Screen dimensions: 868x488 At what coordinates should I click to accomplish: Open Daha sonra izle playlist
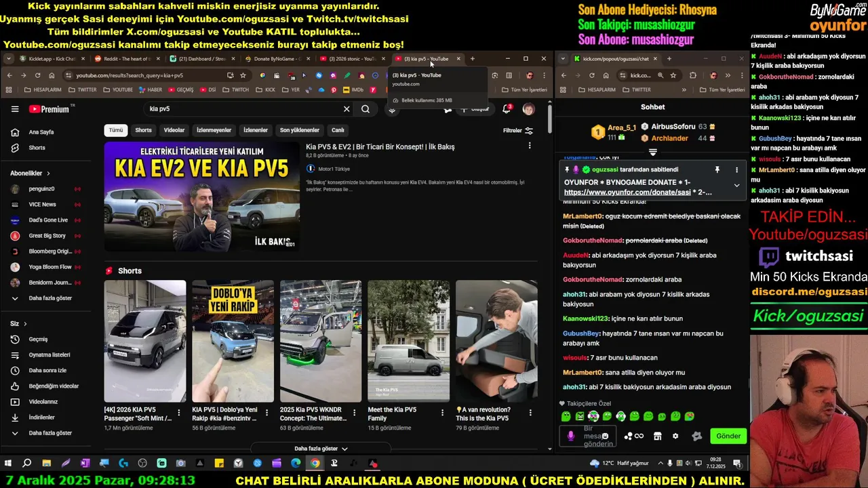[x=47, y=371]
